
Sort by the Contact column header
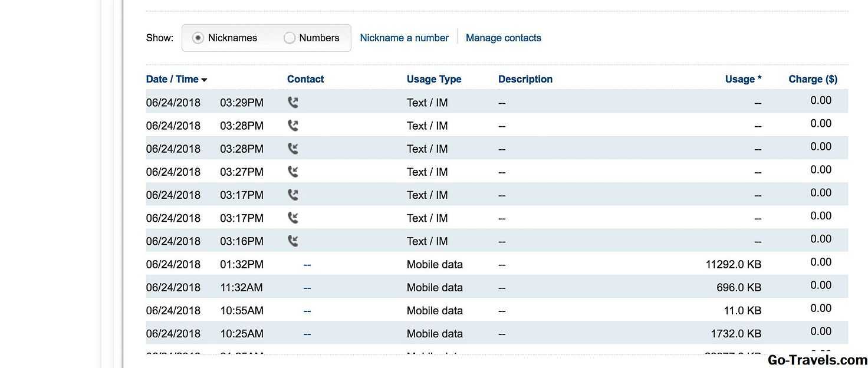[x=305, y=79]
